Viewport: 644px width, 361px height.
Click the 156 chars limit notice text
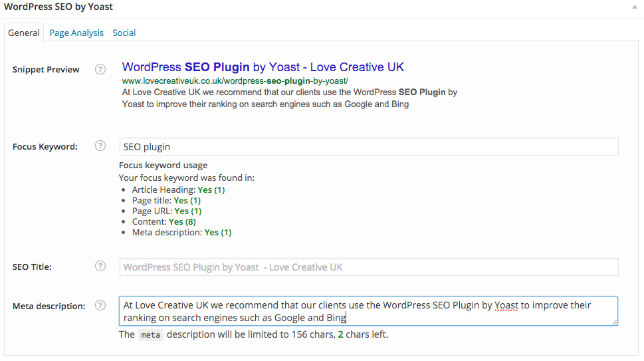253,334
